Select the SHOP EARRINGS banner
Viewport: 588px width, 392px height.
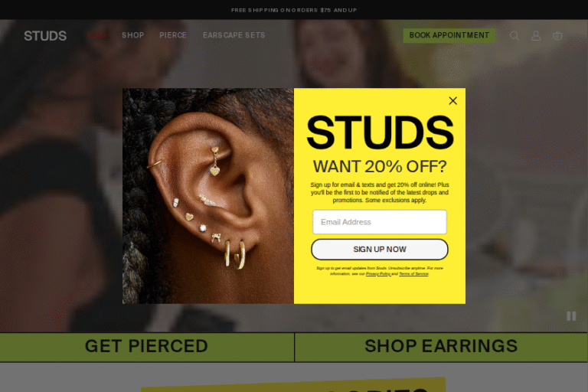[441, 347]
